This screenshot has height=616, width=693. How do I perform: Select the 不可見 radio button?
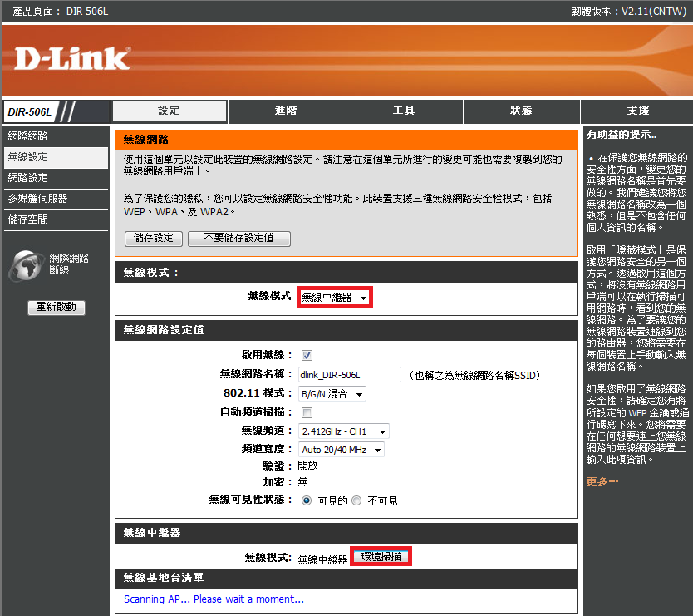pos(356,500)
